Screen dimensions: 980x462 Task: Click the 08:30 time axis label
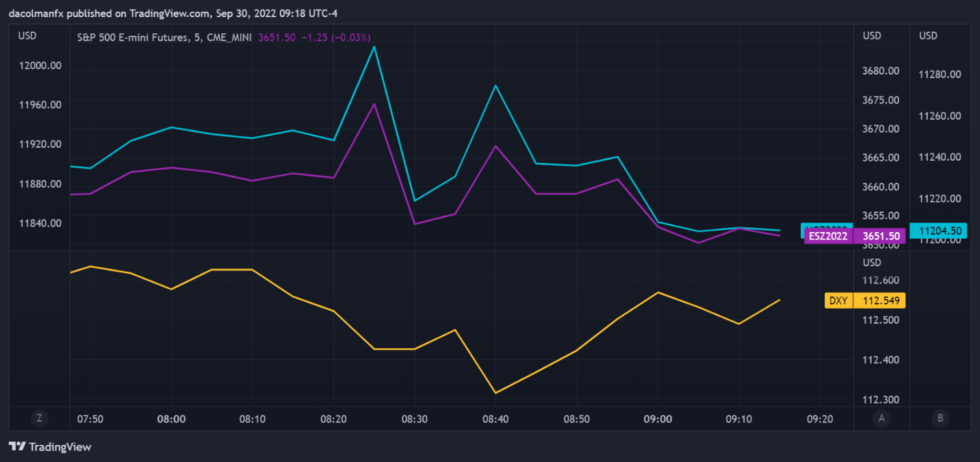[414, 418]
